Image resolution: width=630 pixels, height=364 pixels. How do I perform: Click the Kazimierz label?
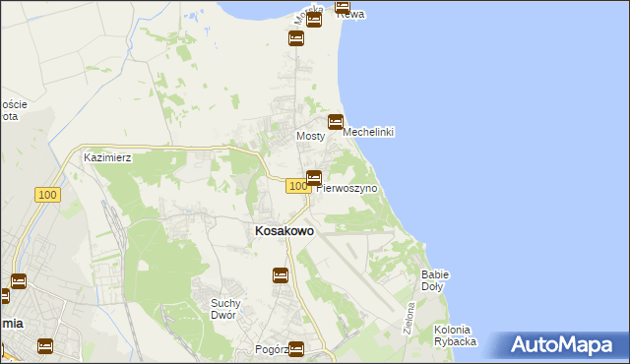[107, 157]
